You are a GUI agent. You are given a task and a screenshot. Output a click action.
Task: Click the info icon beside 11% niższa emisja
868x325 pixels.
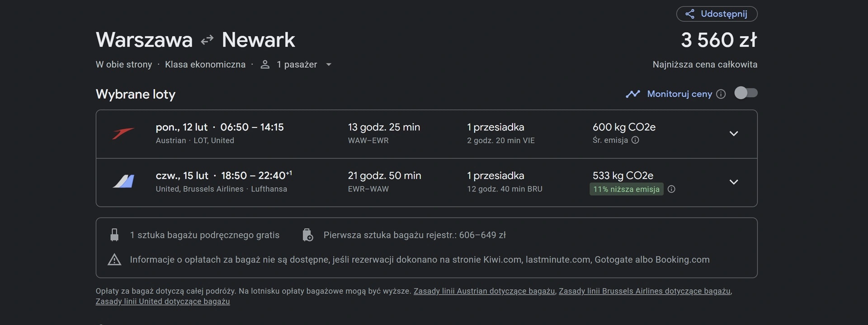coord(671,189)
